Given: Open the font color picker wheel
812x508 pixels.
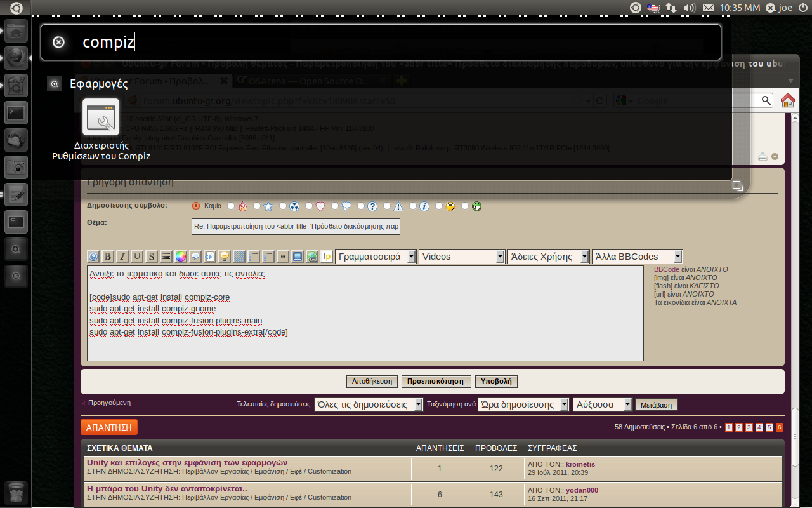Looking at the screenshot, I should 181,257.
